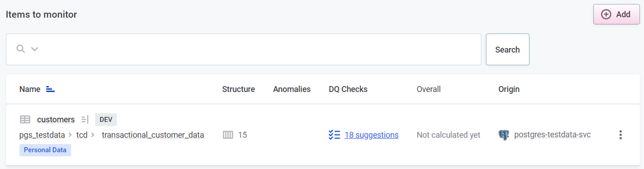This screenshot has height=169, width=644.
Task: Expand the search filter chevron
Action: 34,49
